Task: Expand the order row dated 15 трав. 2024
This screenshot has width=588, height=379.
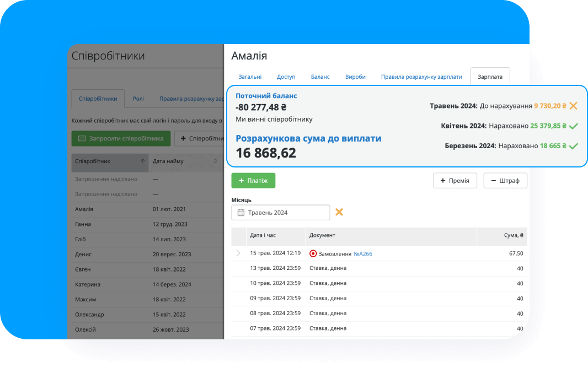Action: pos(238,253)
